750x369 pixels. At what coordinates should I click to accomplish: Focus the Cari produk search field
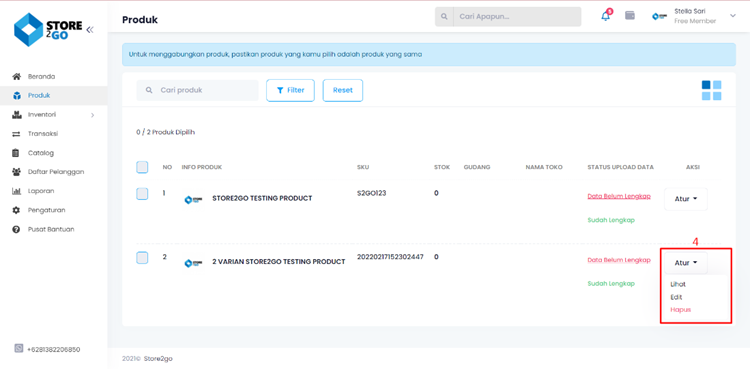point(197,90)
